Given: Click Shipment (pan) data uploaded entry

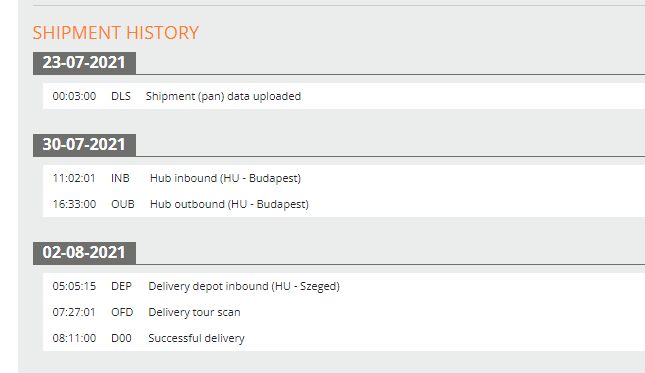Looking at the screenshot, I should pyautogui.click(x=223, y=96).
